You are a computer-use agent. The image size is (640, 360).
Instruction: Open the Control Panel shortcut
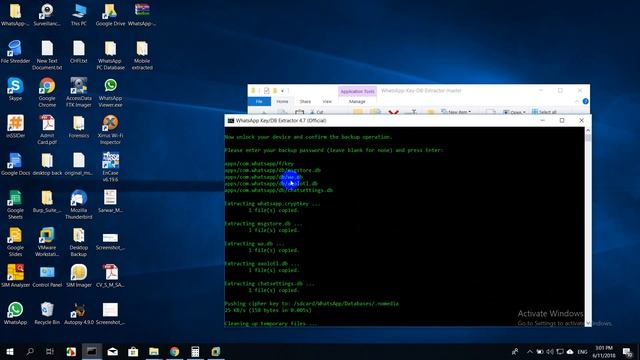pos(47,276)
